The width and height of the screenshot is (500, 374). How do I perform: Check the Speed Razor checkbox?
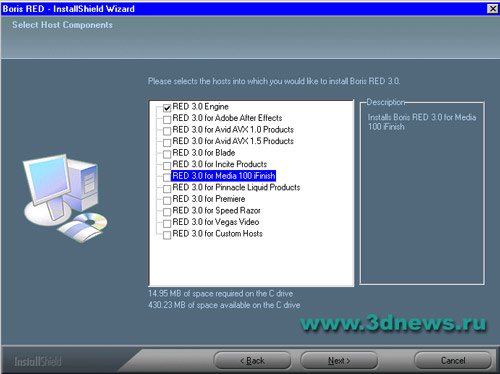point(167,212)
